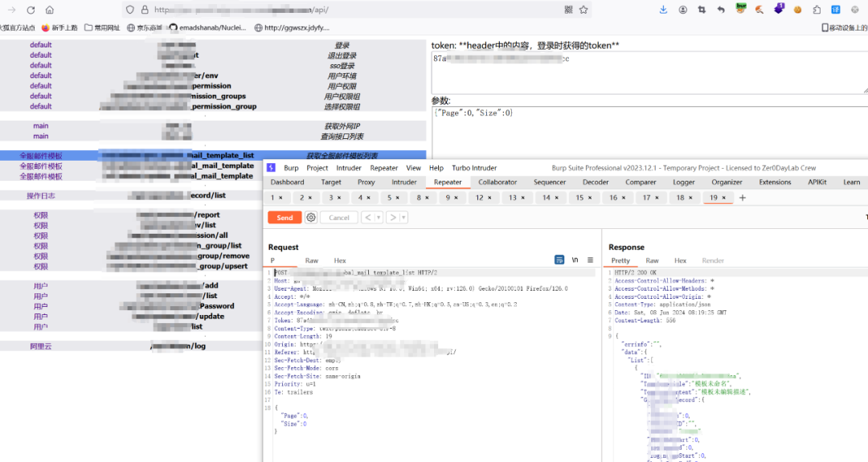Open Repeater tab 15
Image resolution: width=868 pixels, height=462 pixels.
point(583,198)
